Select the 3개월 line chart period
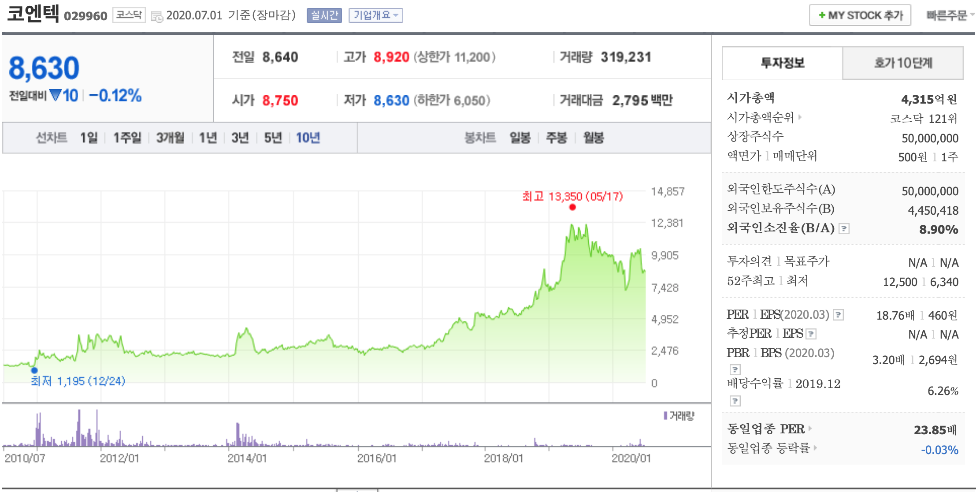Viewport: 980px width, 492px height. coord(170,138)
